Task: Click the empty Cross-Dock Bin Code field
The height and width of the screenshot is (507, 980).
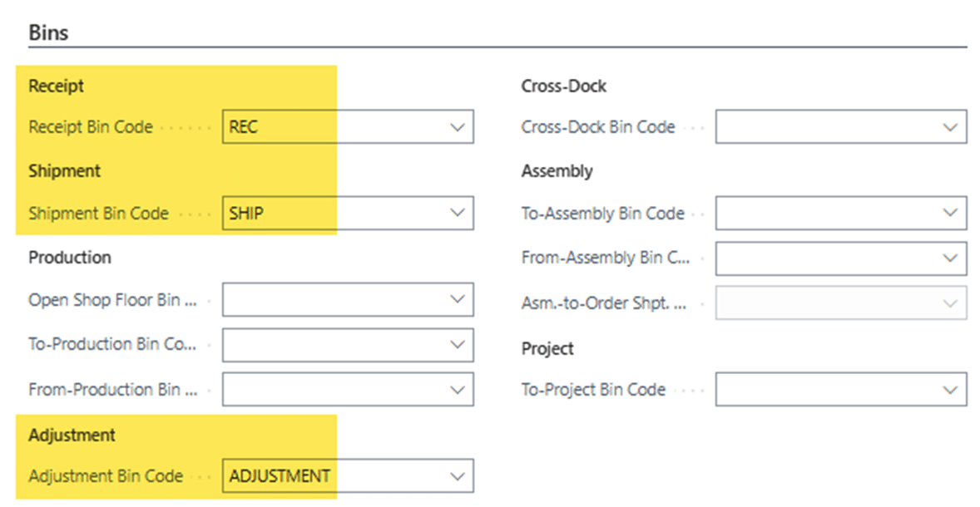Action: [x=824, y=128]
